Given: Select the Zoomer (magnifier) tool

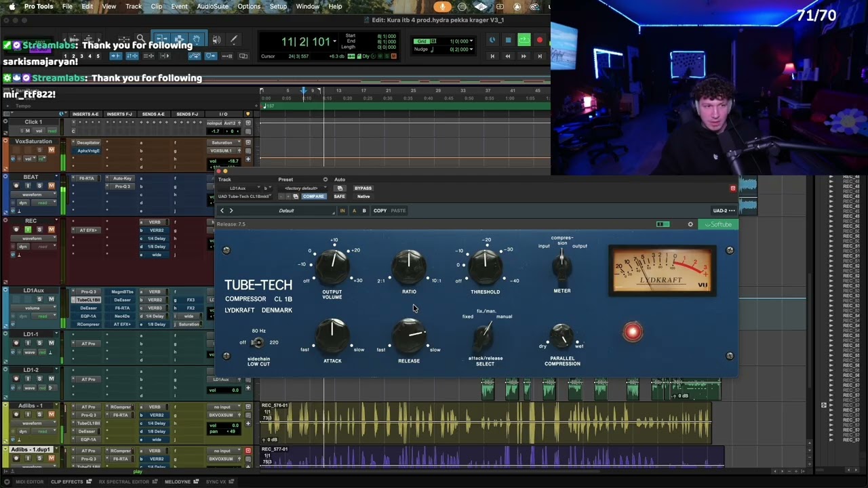Looking at the screenshot, I should coord(140,39).
